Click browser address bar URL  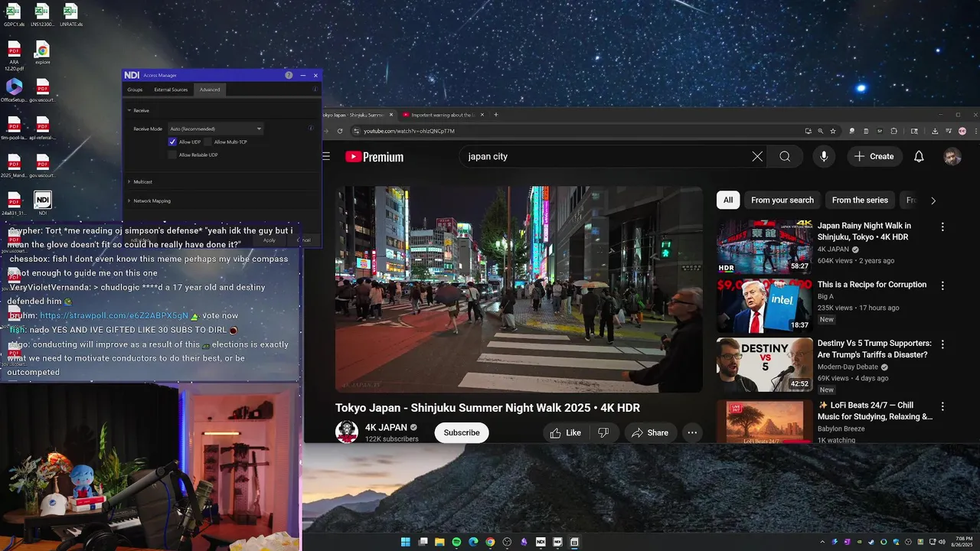pyautogui.click(x=409, y=131)
